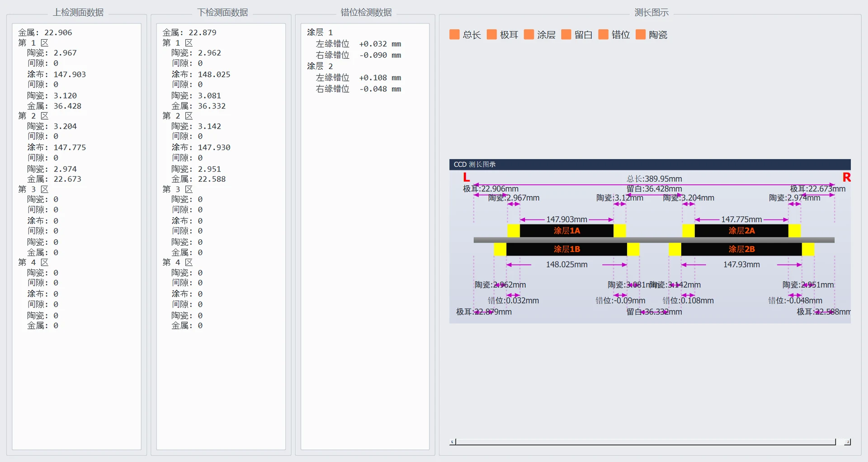
Task: Select the 涂层1B black block in diagram
Action: pyautogui.click(x=566, y=249)
